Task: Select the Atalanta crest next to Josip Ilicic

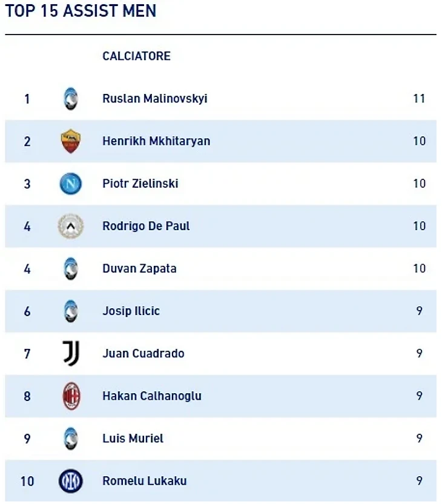Action: tap(71, 311)
